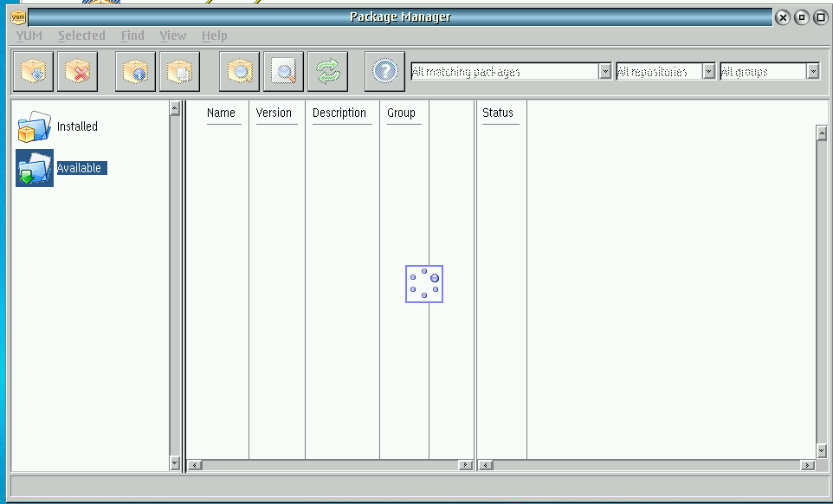Click sidebar scrollbar down arrow
Image resolution: width=833 pixels, height=504 pixels.
coord(175,463)
